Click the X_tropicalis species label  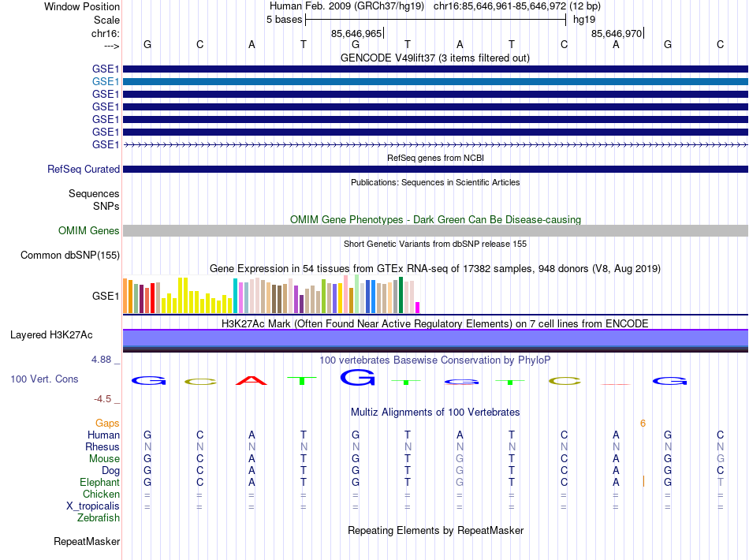pos(93,506)
